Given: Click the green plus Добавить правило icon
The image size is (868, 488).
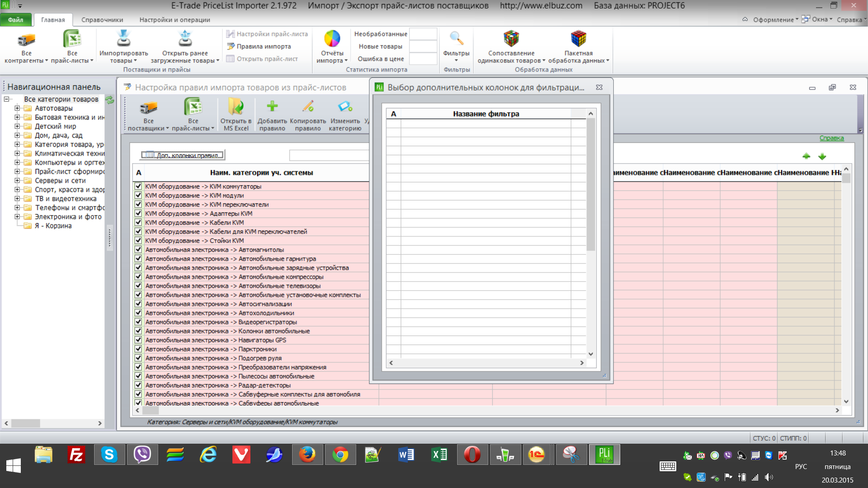Looking at the screenshot, I should pos(272,106).
